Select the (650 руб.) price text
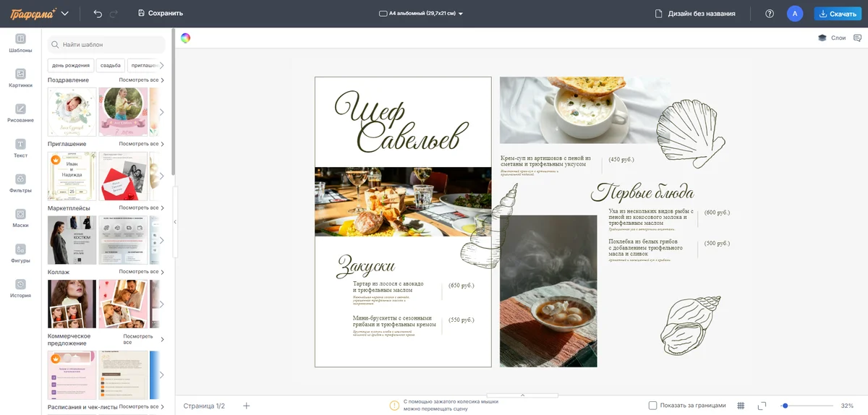This screenshot has width=868, height=415. coord(461,286)
